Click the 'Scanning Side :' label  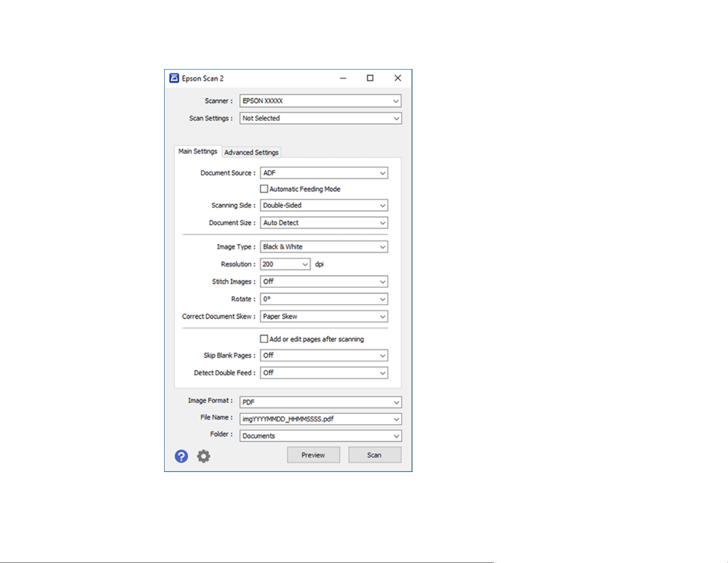234,205
